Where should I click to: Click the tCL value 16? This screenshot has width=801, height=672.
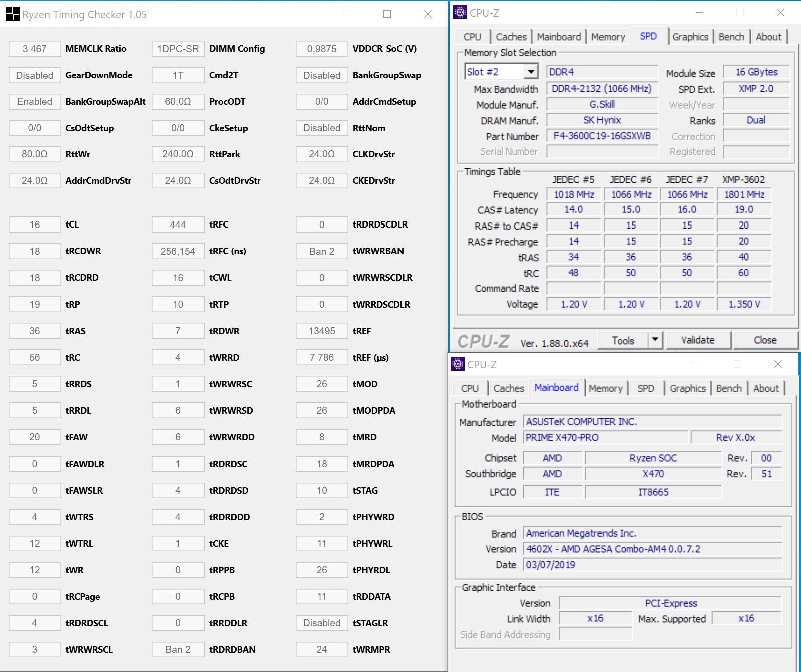coord(35,225)
